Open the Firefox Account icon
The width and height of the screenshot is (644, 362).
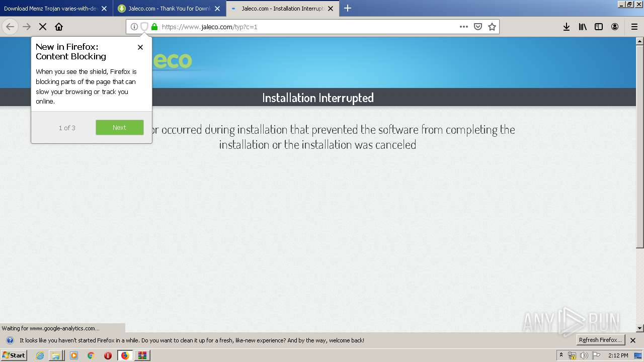[x=615, y=27]
